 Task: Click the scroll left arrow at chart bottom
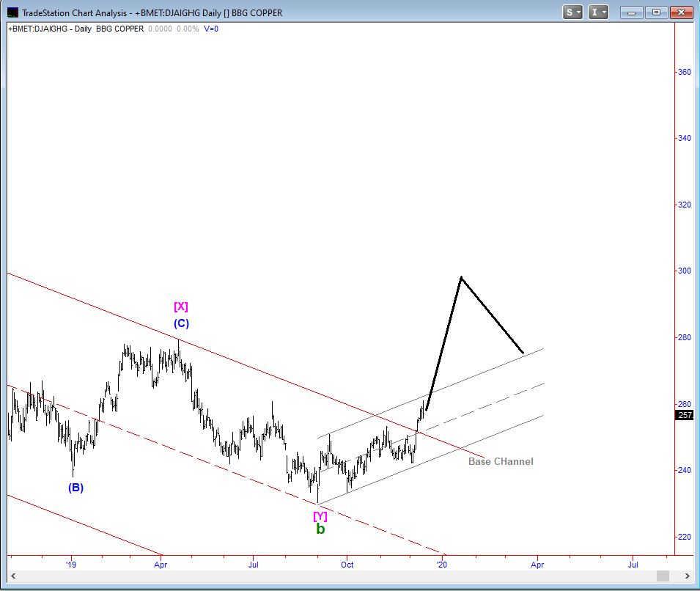pos(13,576)
